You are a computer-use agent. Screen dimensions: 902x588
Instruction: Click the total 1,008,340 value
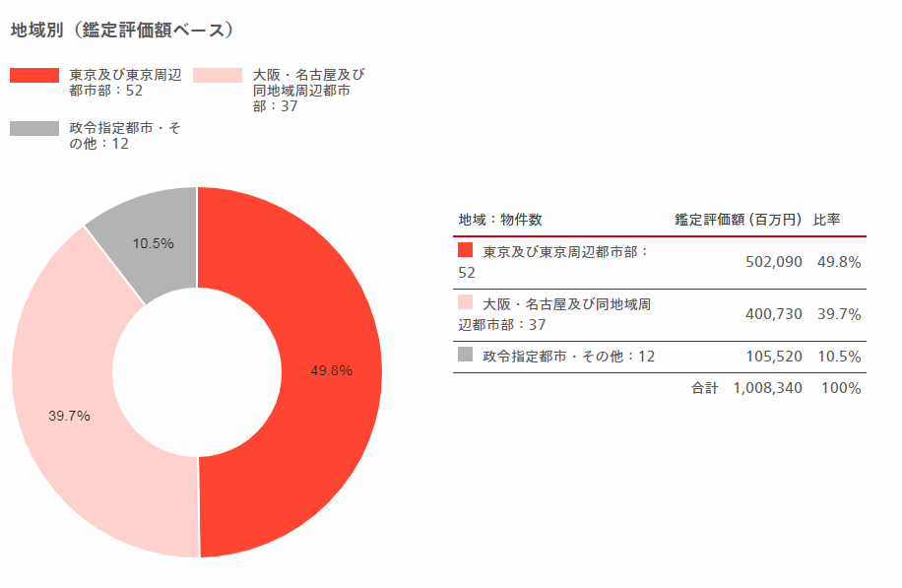pos(767,388)
